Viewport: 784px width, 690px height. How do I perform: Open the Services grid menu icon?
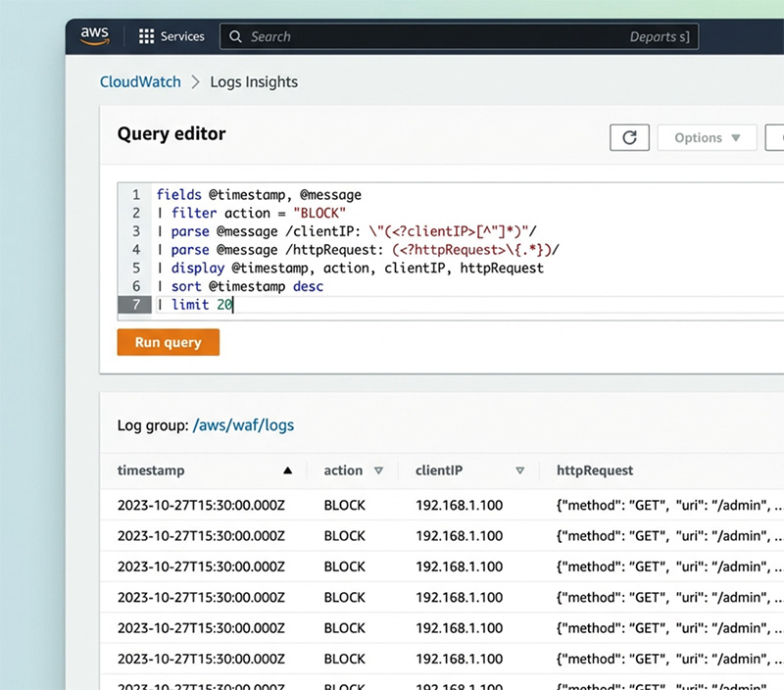146,36
